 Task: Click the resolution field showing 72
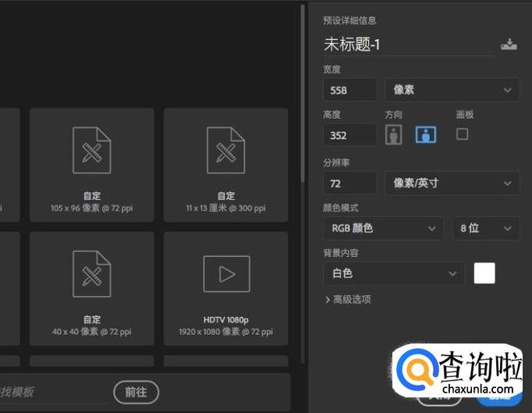[349, 183]
